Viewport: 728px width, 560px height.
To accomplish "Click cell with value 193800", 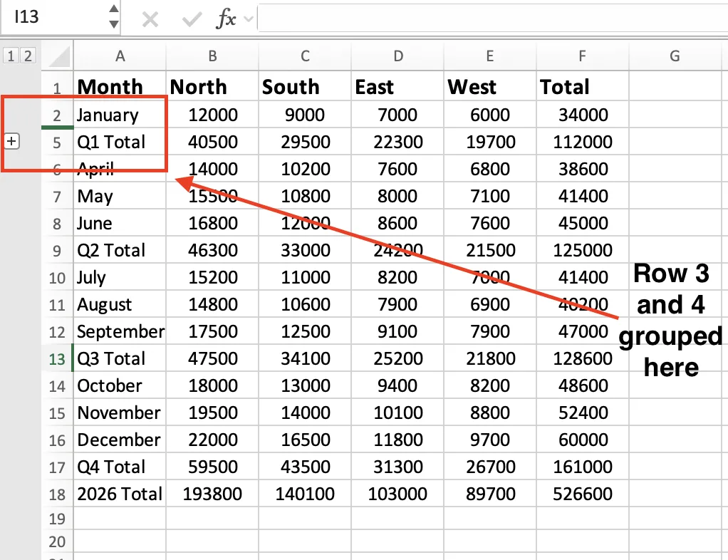I will click(x=212, y=494).
